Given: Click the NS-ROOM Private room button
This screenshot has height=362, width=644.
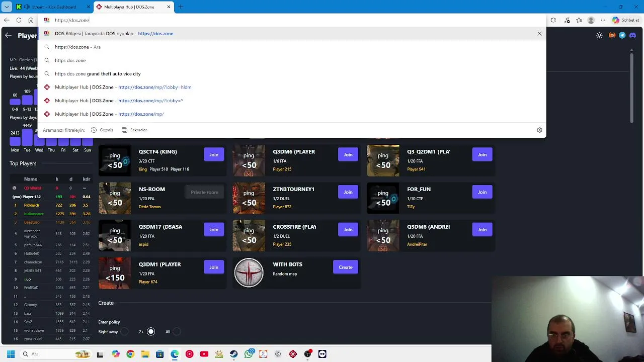Looking at the screenshot, I should [x=204, y=192].
